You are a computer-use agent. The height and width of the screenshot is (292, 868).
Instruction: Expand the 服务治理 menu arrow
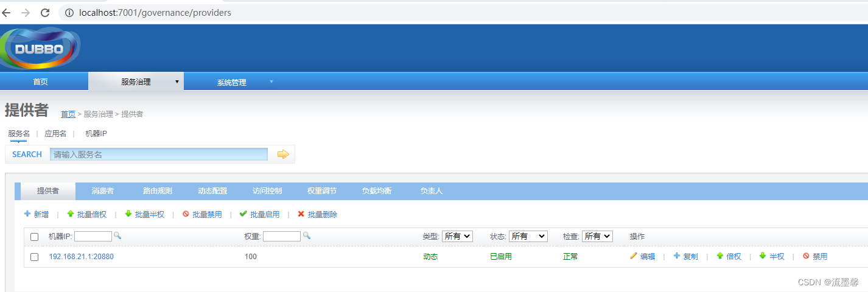[x=177, y=82]
